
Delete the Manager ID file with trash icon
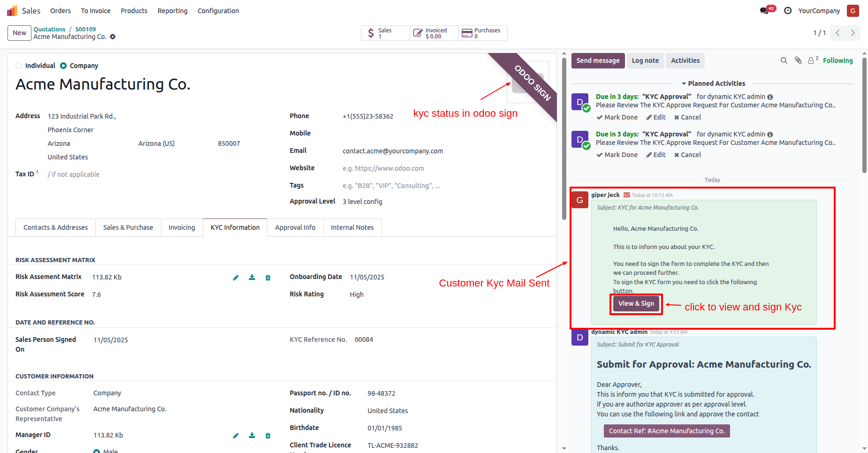(x=268, y=436)
